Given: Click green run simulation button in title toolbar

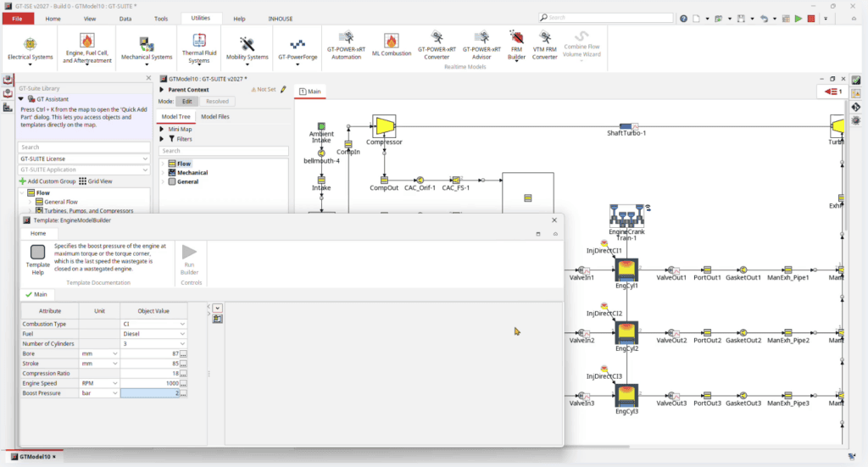Looking at the screenshot, I should coord(798,19).
